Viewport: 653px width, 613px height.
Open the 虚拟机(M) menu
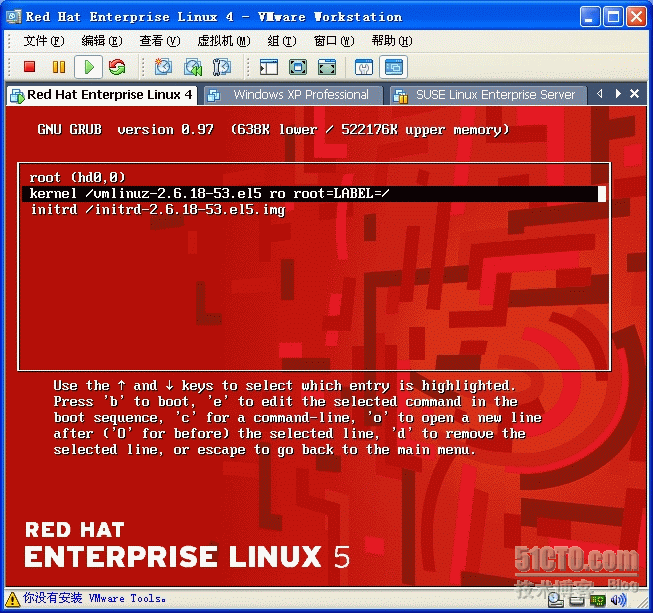coord(224,41)
